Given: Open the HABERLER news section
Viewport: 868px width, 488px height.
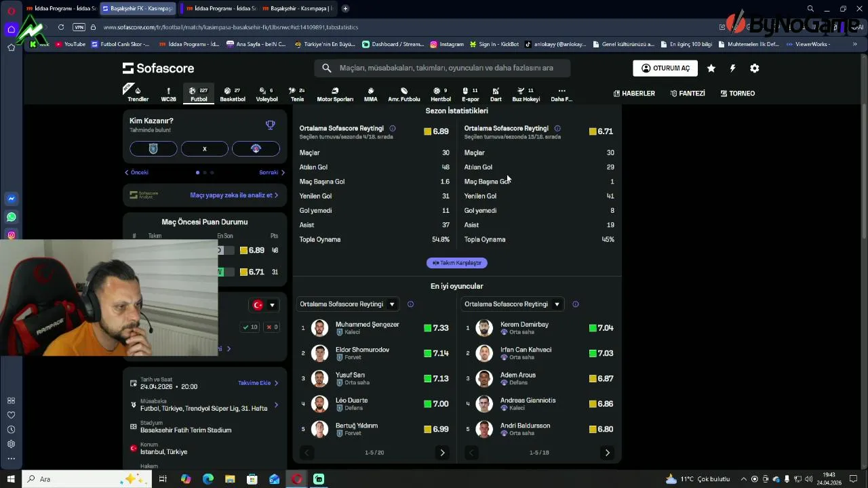Looking at the screenshot, I should click(634, 94).
